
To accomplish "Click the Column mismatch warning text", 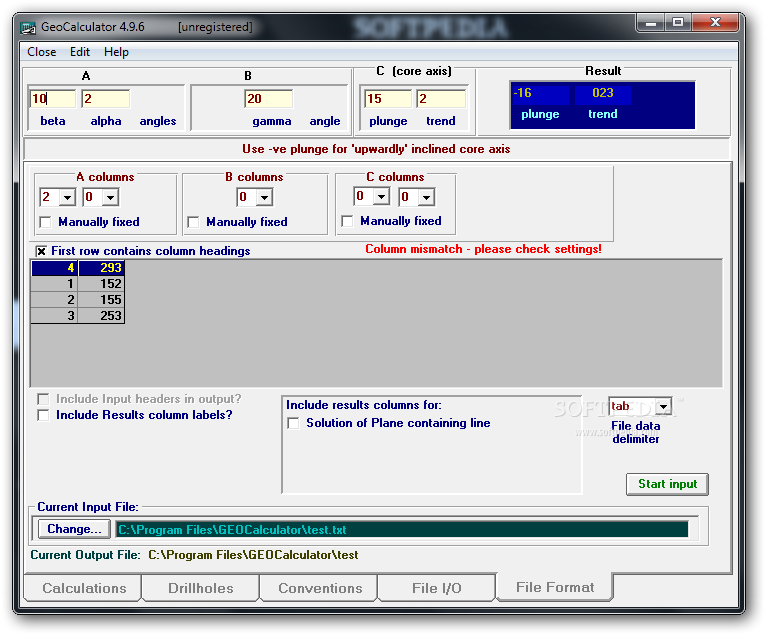I will (x=483, y=249).
